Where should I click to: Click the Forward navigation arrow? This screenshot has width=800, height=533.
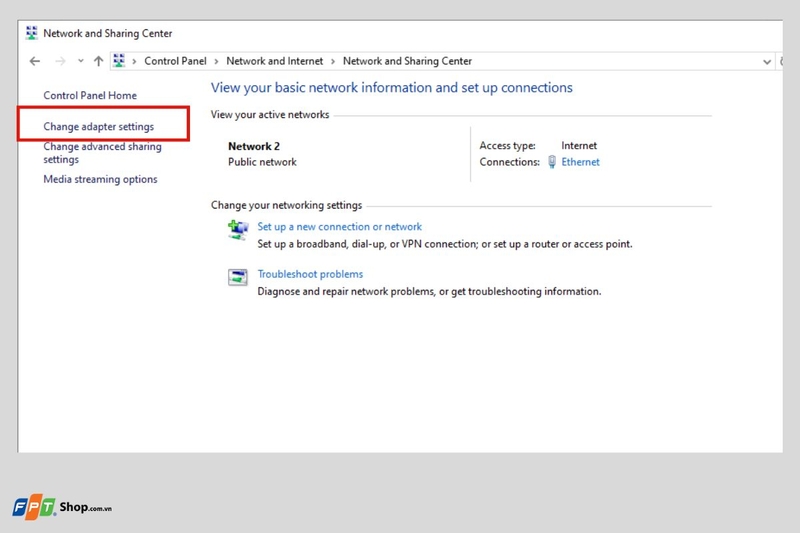point(61,61)
